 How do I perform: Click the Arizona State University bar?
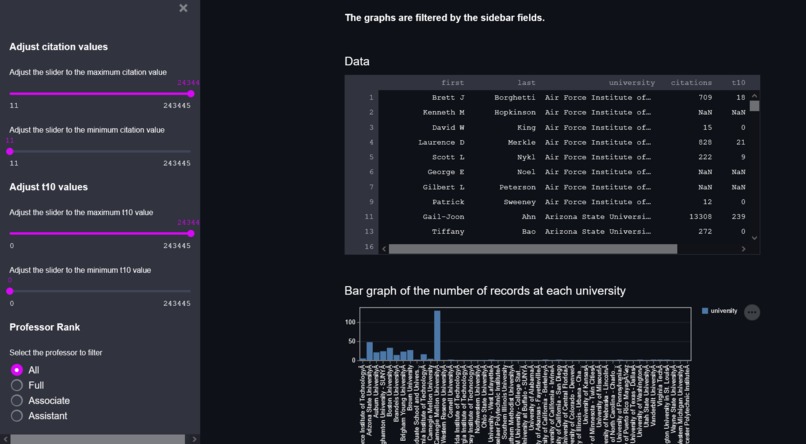[370, 351]
